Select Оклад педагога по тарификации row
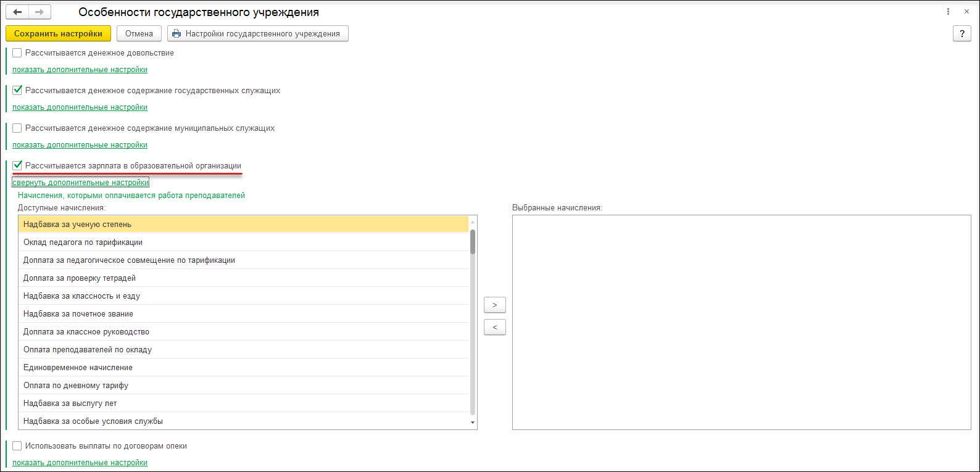980x472 pixels. point(244,242)
